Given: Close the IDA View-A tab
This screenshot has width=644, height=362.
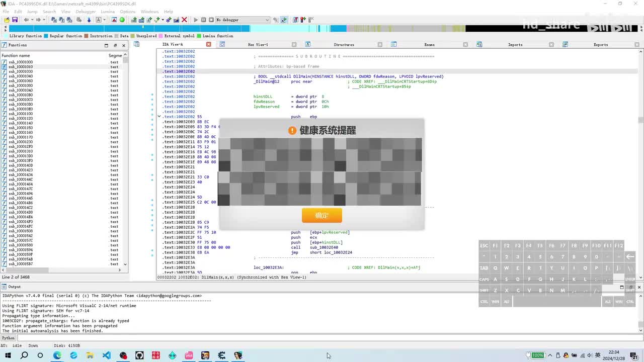Looking at the screenshot, I should tap(209, 45).
